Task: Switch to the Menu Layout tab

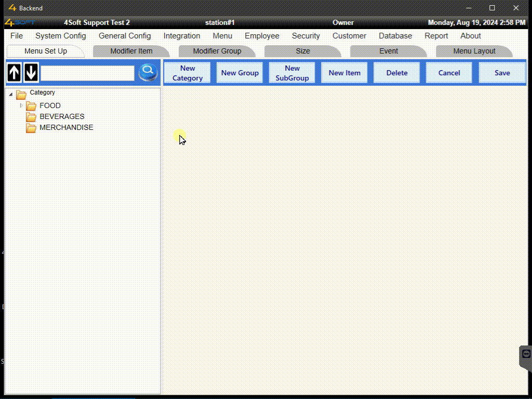Action: [x=474, y=51]
